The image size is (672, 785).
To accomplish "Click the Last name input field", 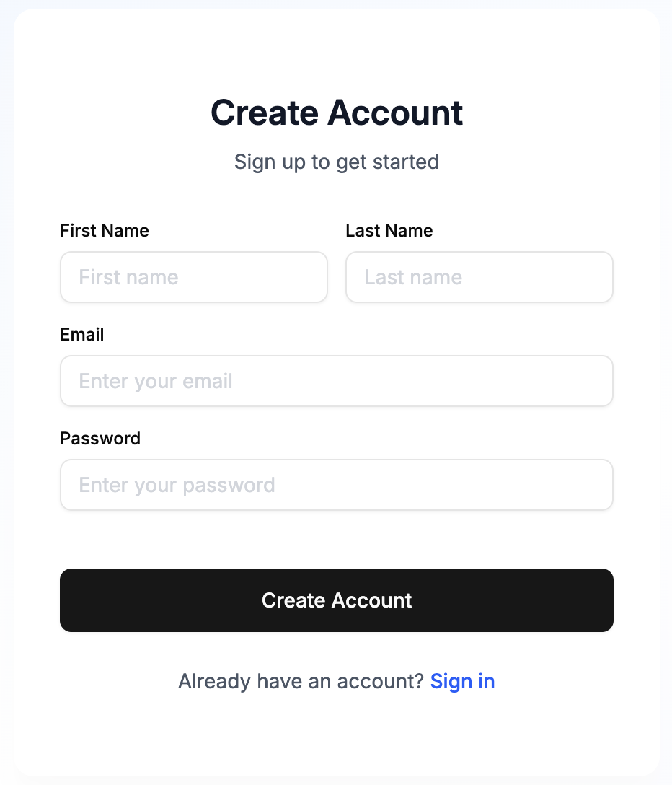I will point(479,277).
